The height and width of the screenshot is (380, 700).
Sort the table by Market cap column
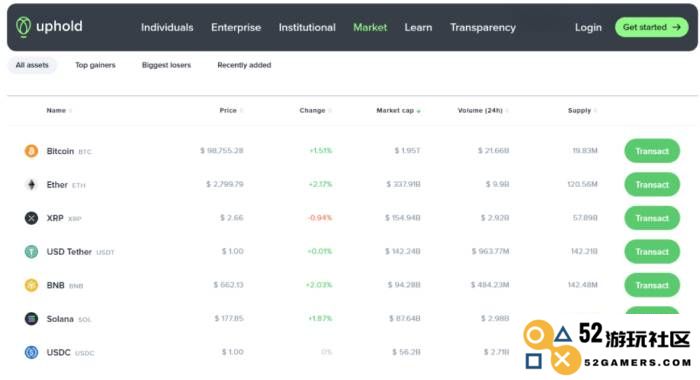(x=399, y=110)
